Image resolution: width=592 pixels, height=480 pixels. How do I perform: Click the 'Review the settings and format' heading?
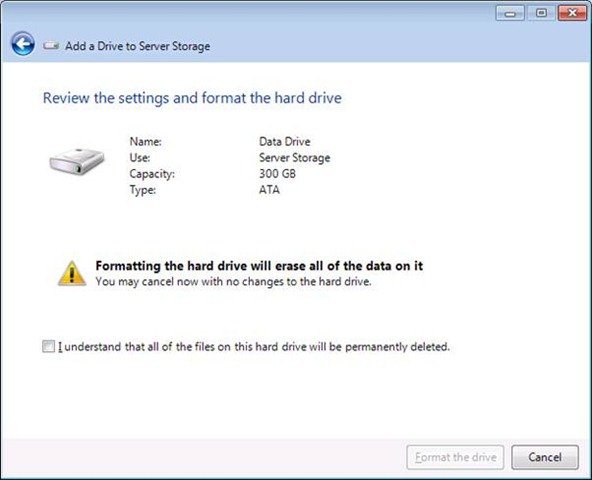click(x=192, y=98)
